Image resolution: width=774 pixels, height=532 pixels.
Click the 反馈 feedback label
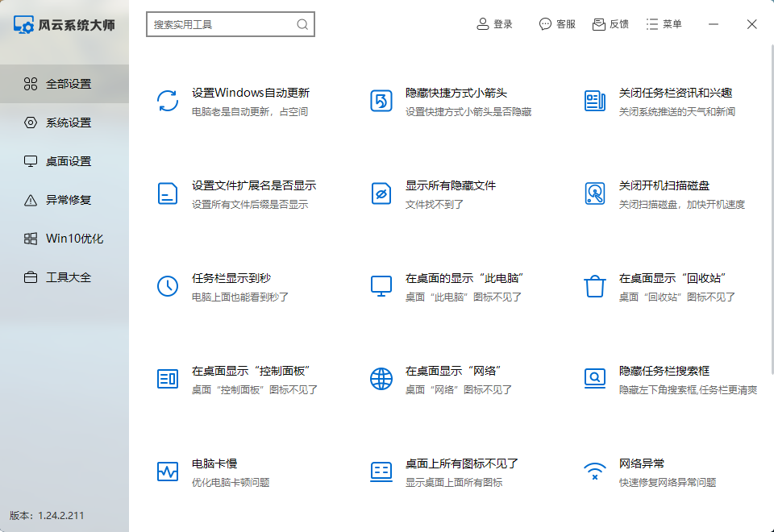click(x=619, y=24)
